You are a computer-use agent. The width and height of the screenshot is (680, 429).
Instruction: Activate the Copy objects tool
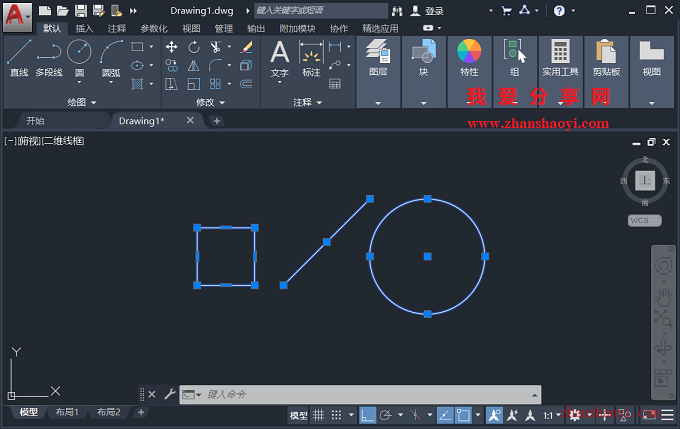[x=171, y=65]
